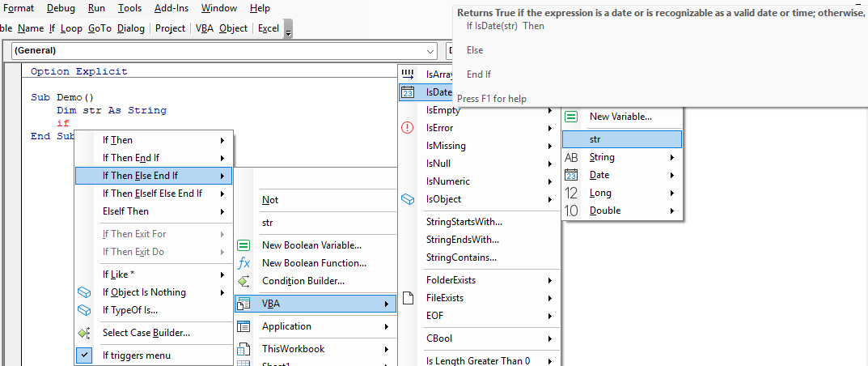
Task: Click the Project toolbar button
Action: pyautogui.click(x=170, y=28)
